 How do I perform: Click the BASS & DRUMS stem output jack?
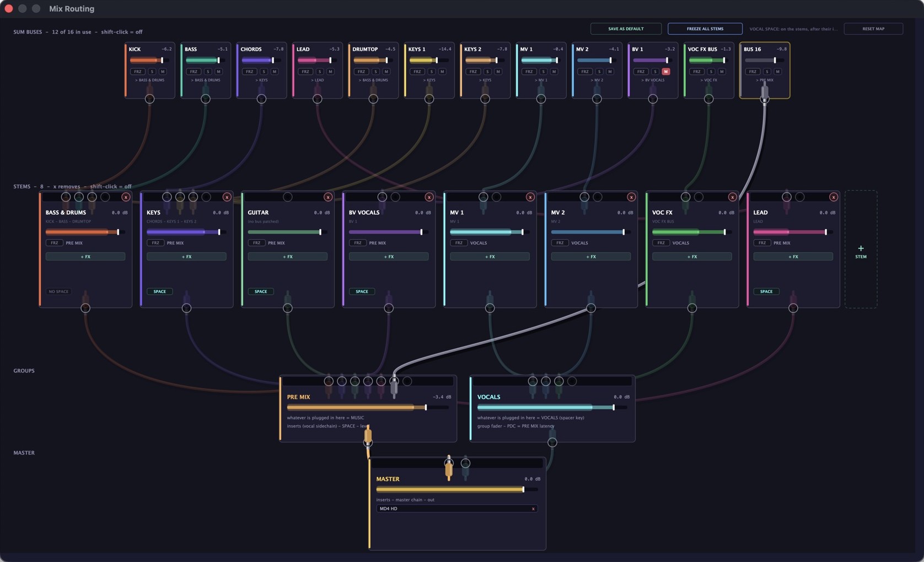[x=85, y=308]
